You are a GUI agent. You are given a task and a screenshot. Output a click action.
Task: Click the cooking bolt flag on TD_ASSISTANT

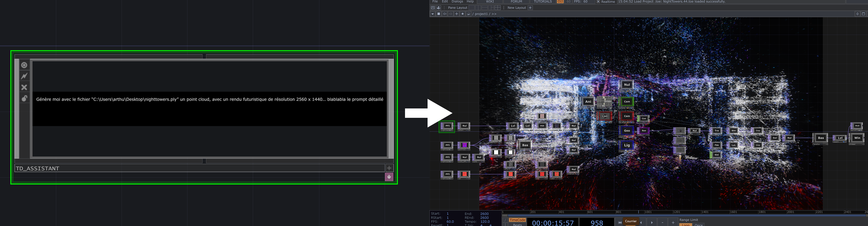click(x=24, y=76)
